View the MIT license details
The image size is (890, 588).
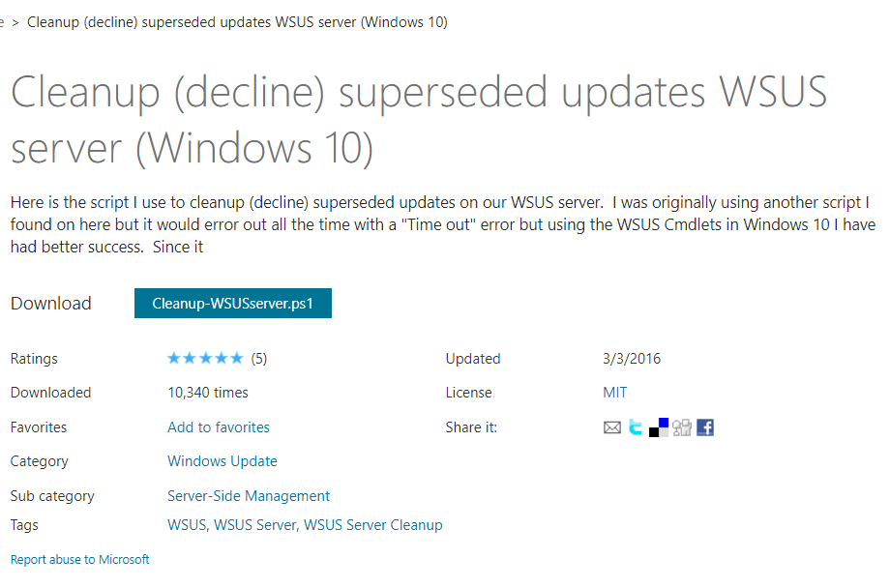(614, 393)
